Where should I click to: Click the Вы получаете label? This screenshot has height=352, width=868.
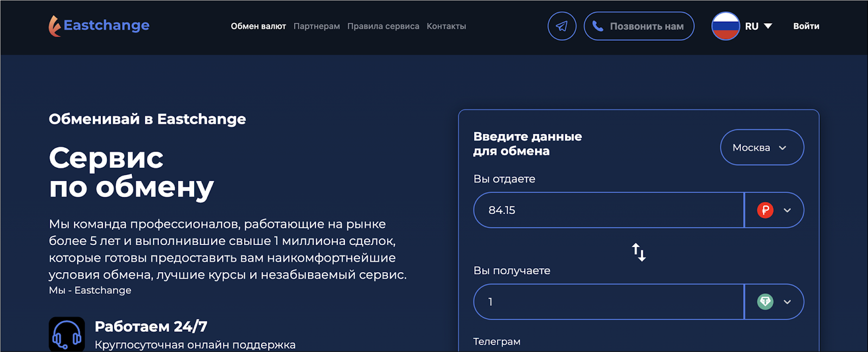click(x=512, y=271)
